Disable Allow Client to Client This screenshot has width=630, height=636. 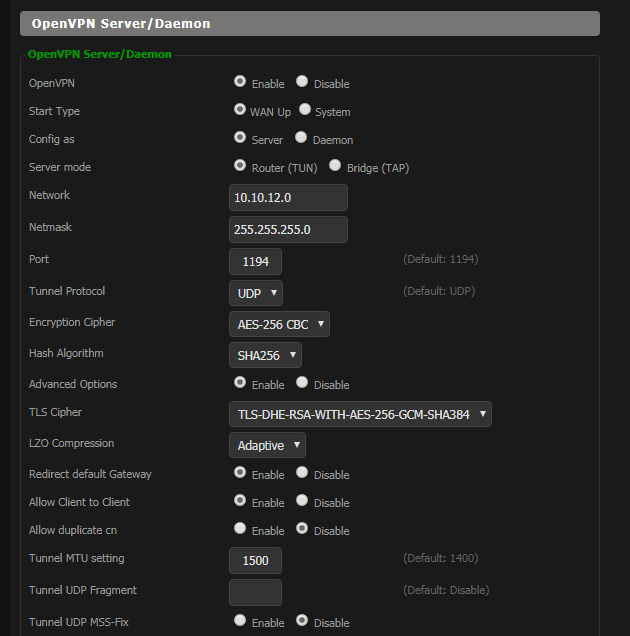point(302,501)
